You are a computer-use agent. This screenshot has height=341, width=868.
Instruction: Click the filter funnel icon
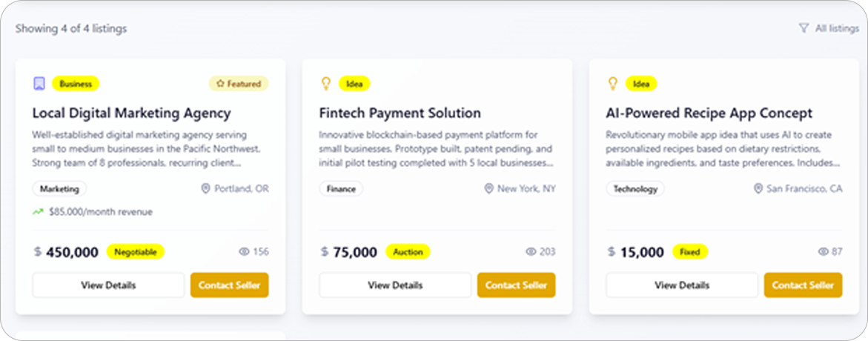pos(804,28)
